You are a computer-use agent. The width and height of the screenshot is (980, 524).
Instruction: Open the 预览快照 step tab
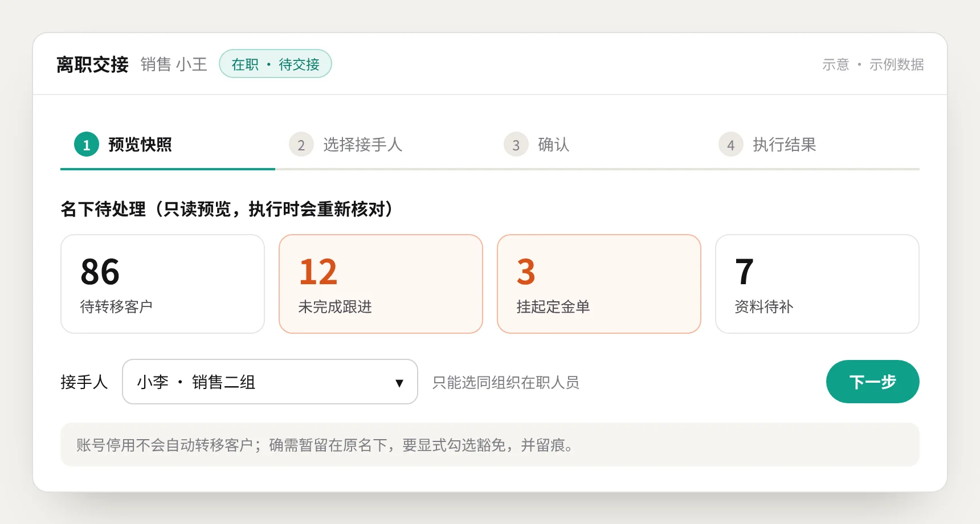pos(168,145)
